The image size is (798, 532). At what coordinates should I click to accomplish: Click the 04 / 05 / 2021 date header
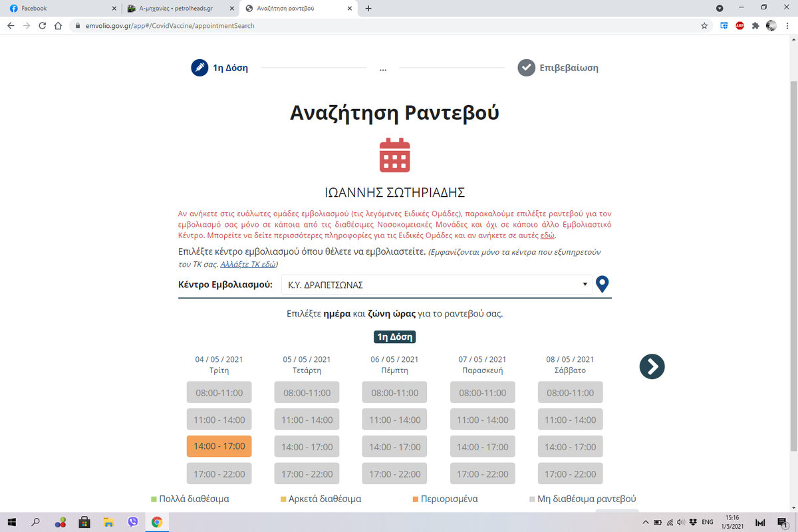219,359
